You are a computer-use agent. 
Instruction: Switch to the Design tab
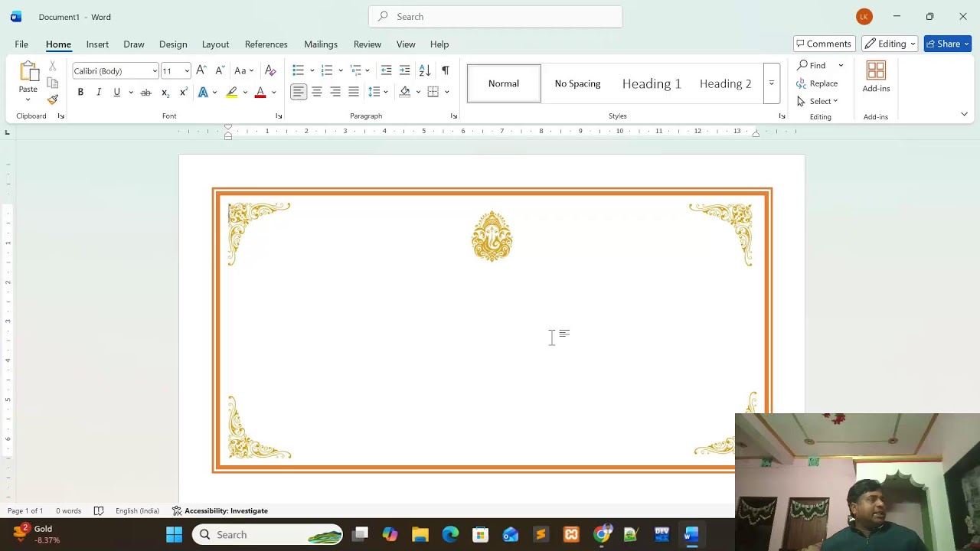tap(173, 44)
